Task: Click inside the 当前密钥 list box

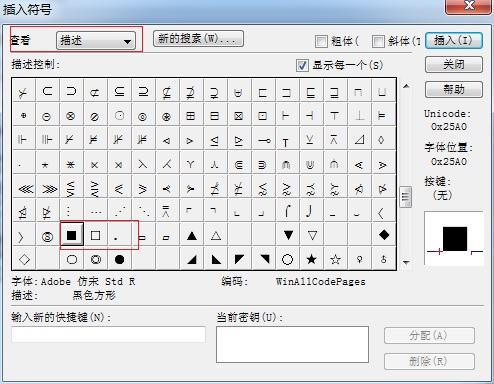Action: [292, 344]
